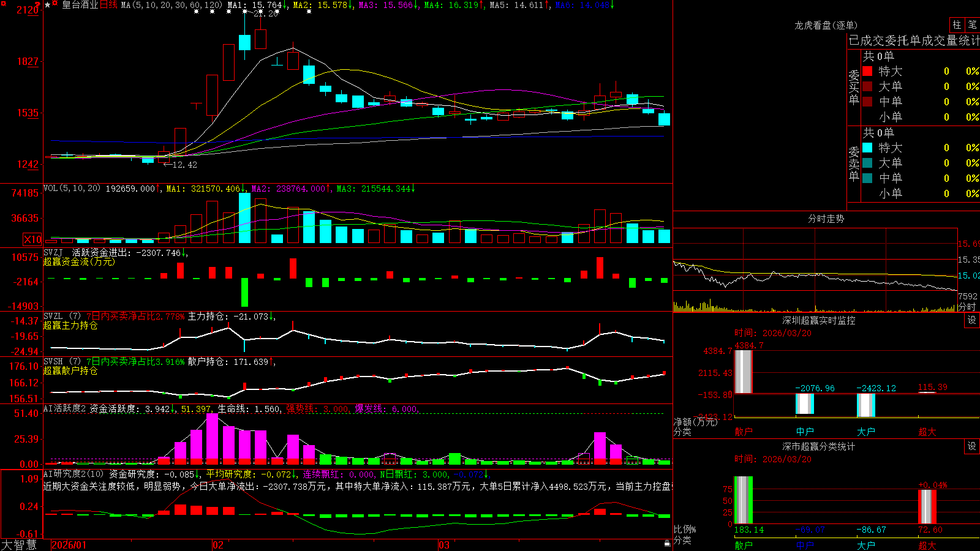Click the teal 中单 sell-order swatch
The image size is (980, 551).
(x=867, y=178)
